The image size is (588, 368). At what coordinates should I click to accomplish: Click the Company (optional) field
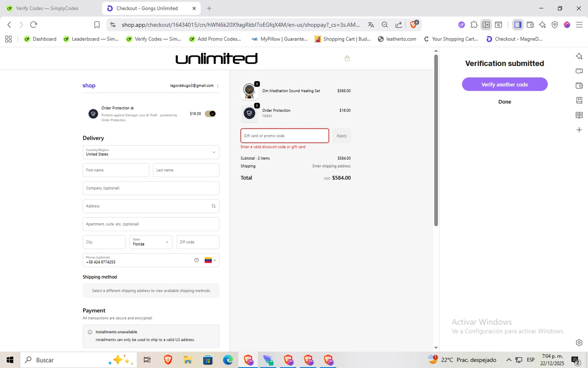tap(151, 188)
